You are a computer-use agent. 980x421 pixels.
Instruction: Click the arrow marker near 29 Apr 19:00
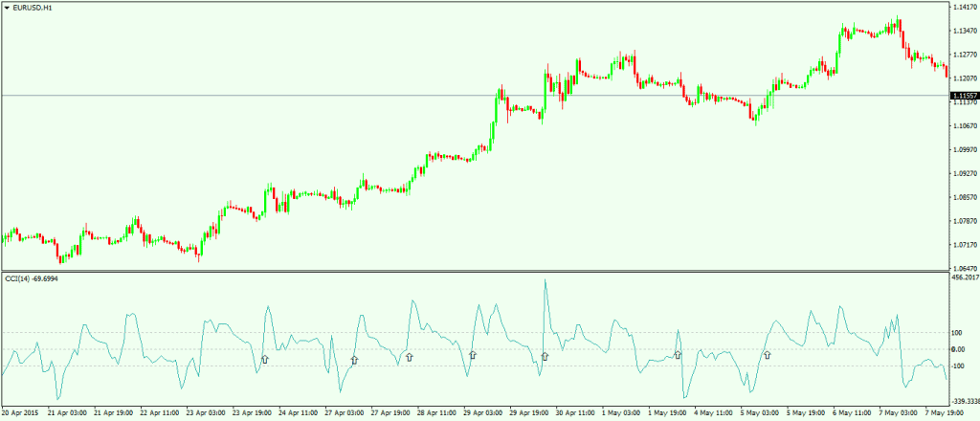tap(545, 357)
